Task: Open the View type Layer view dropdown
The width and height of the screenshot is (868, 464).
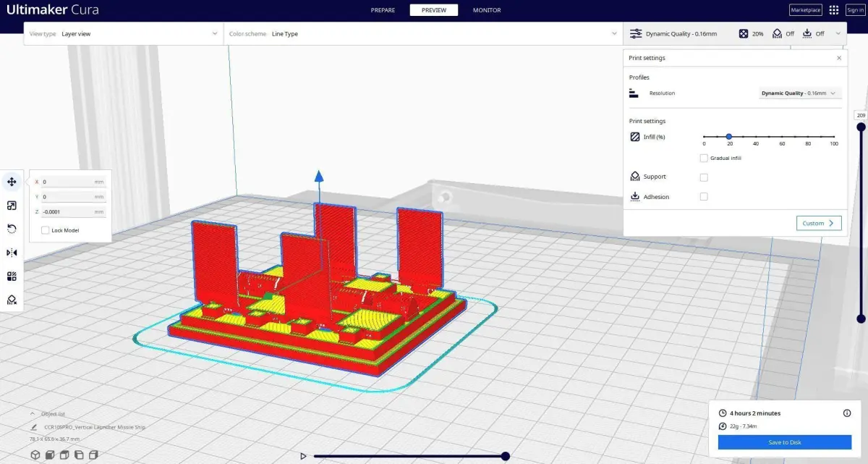Action: click(123, 34)
